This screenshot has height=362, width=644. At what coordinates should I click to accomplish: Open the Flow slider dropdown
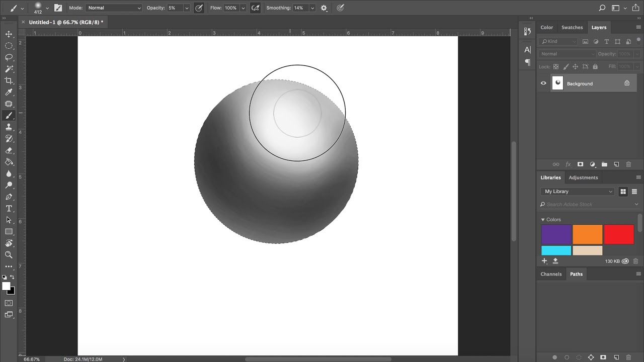click(243, 8)
